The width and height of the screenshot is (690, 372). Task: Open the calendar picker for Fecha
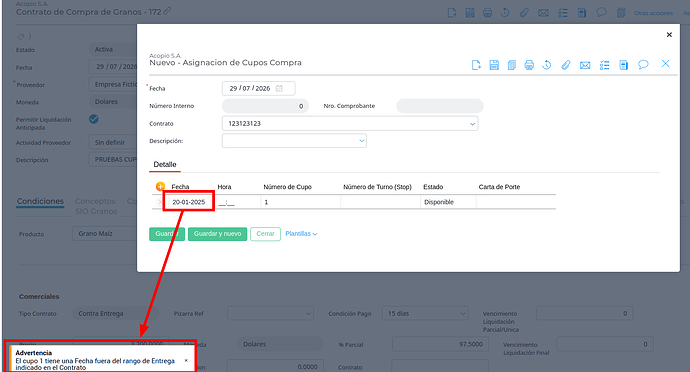coord(279,88)
